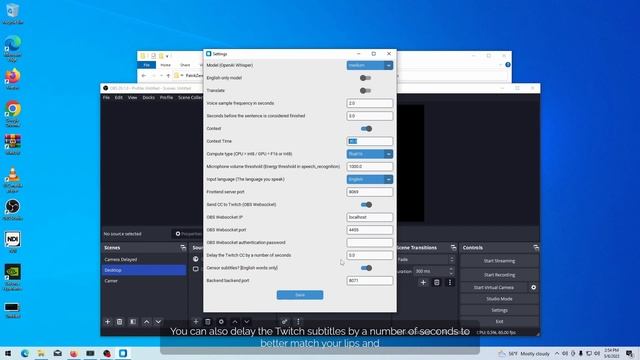The image size is (640, 360).
Task: Click Delay the Twitch CC seconds field
Action: 370,255
